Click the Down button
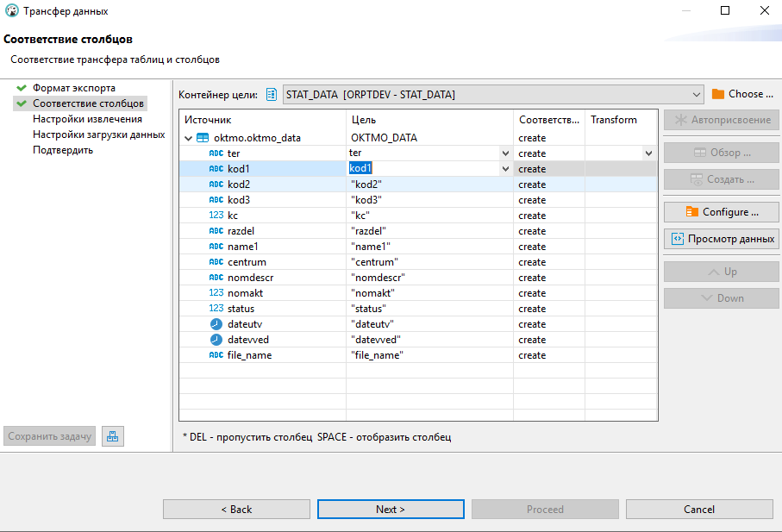 click(721, 298)
